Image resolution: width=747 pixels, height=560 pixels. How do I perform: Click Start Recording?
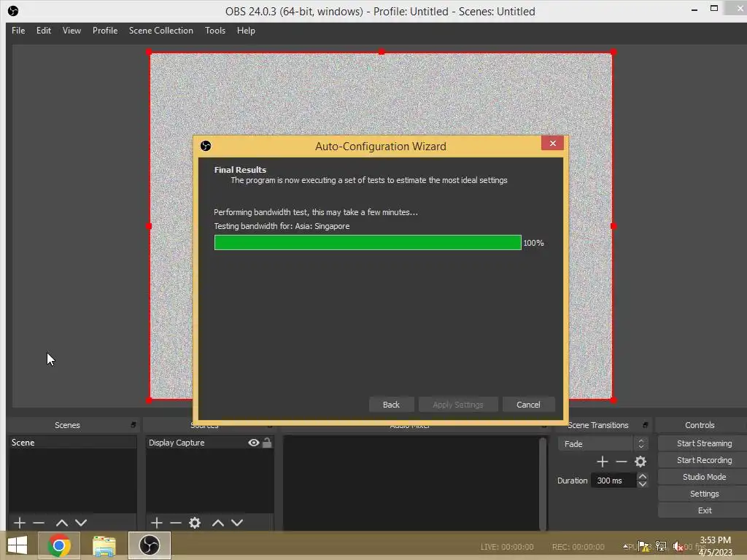coord(704,460)
